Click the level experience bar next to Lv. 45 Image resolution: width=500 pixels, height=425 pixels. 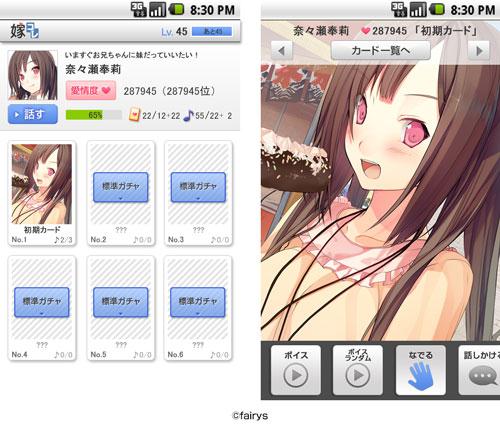click(212, 31)
